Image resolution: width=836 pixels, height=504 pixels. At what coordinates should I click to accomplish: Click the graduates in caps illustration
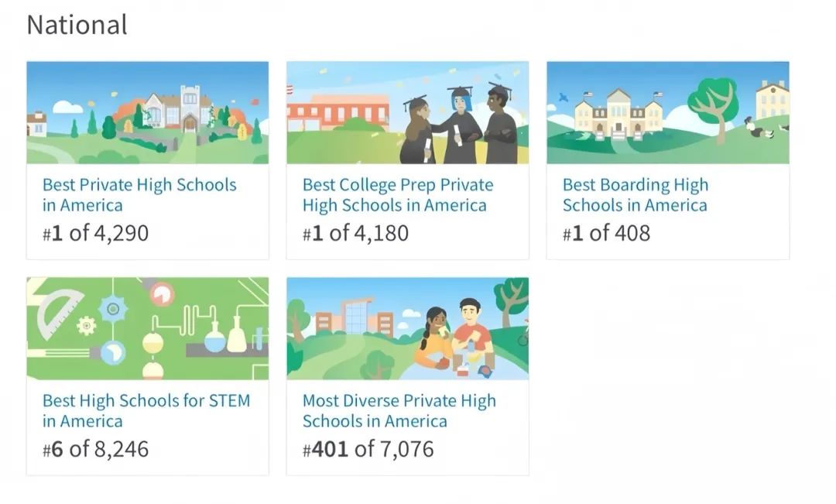click(x=408, y=112)
